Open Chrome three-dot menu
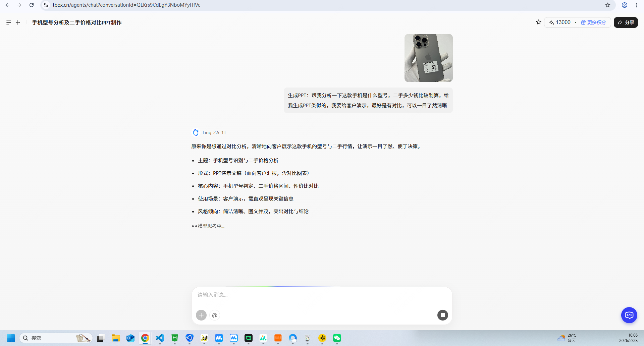644x346 pixels. (637, 5)
